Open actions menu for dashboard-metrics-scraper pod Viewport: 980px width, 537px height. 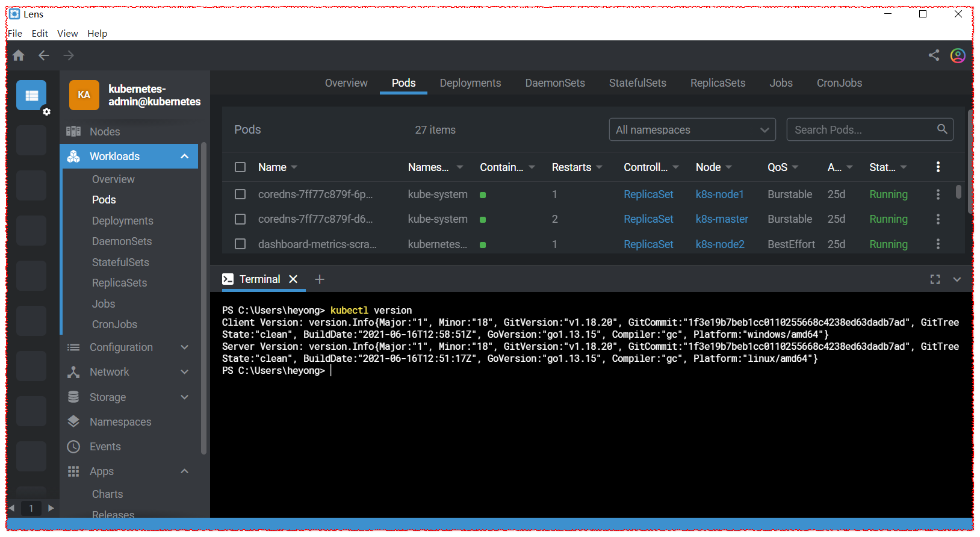[938, 244]
